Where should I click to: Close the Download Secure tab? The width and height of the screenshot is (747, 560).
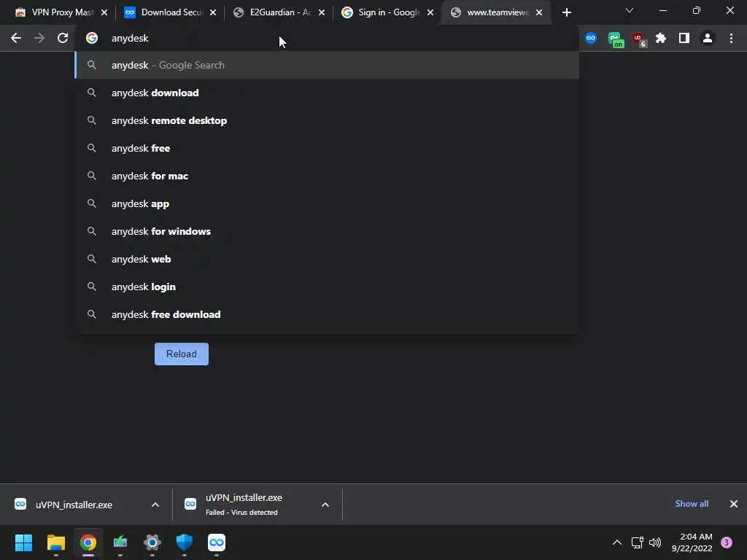coord(213,12)
